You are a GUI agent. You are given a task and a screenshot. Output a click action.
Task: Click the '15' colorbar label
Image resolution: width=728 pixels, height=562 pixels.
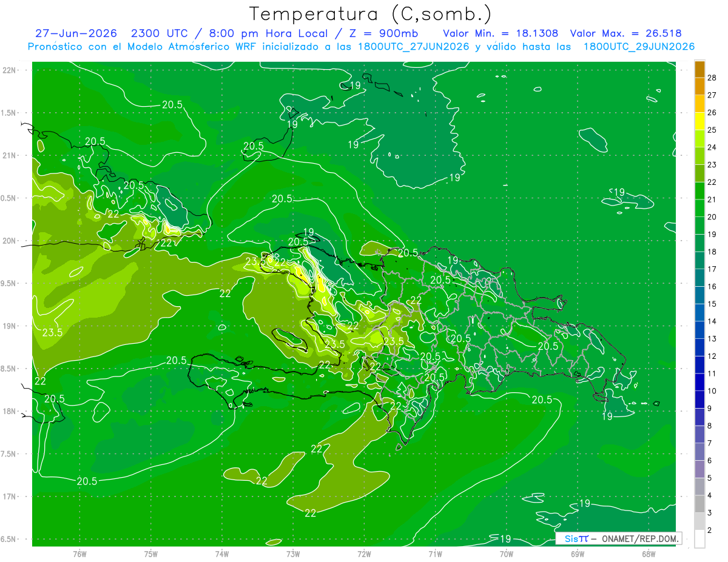712,304
